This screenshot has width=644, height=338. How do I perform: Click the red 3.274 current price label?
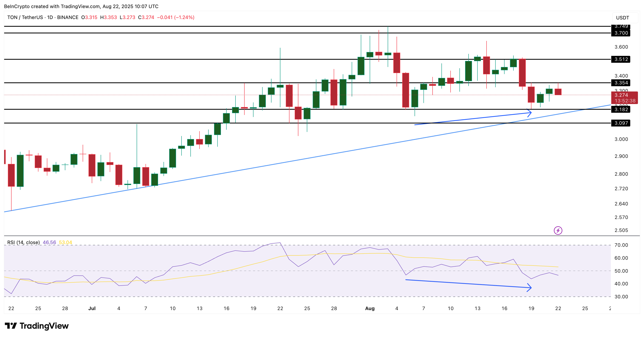(622, 95)
